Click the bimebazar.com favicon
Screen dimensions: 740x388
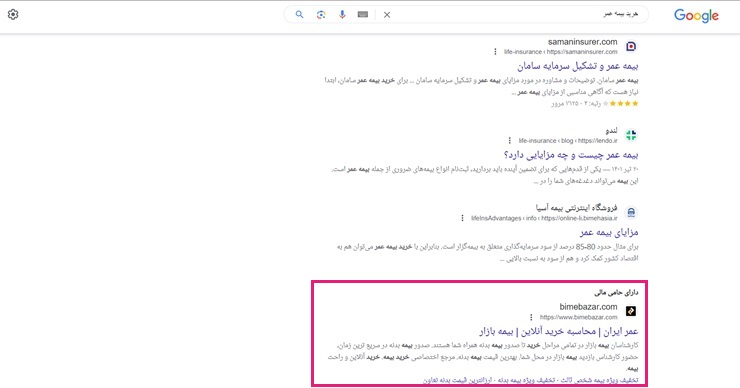point(631,311)
